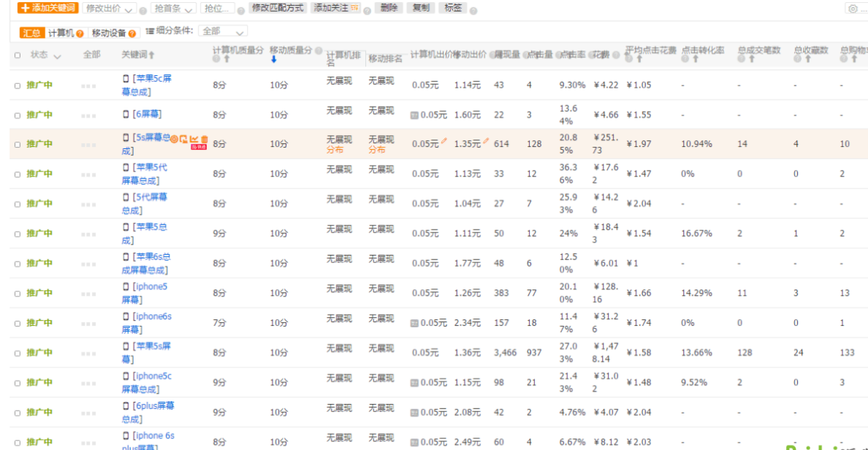
Task: Open the 修改出价 dropdown
Action: 109,9
